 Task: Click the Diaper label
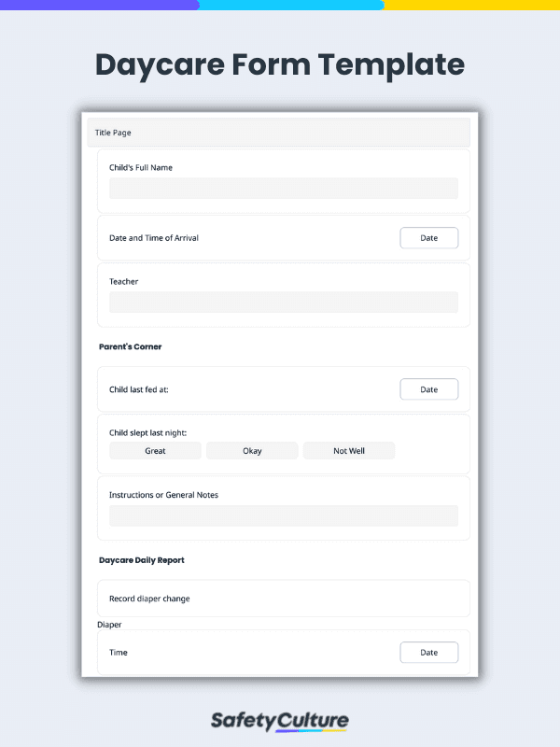109,625
